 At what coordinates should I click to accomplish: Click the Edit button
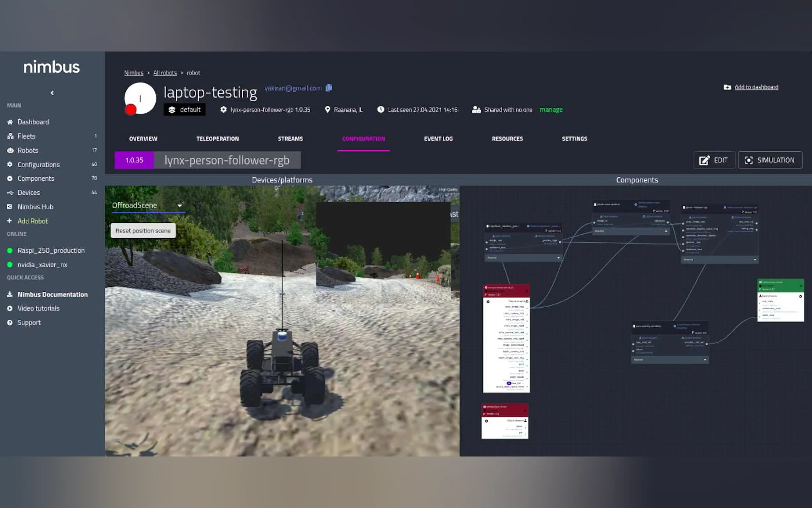pos(714,160)
